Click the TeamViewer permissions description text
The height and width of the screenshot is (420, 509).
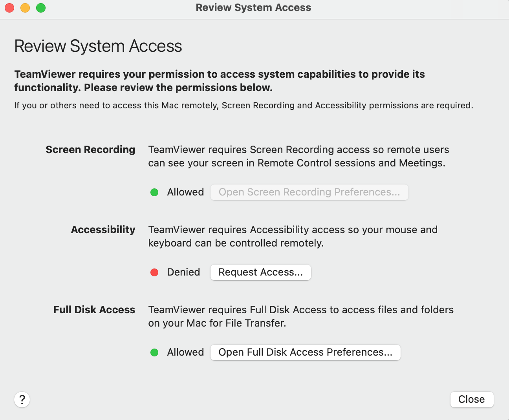[220, 80]
